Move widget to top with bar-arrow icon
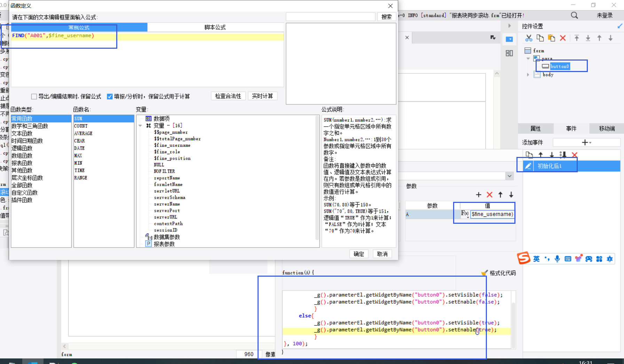This screenshot has width=624, height=364. coord(577,38)
